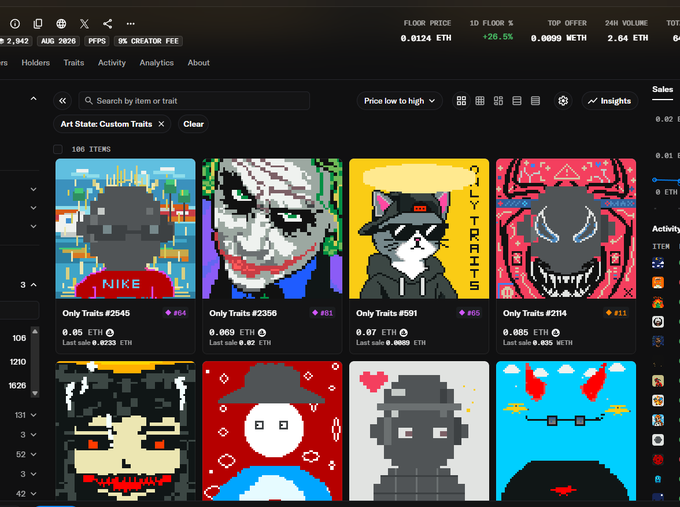Click the 0.0099 WETH top offer value

coord(559,38)
